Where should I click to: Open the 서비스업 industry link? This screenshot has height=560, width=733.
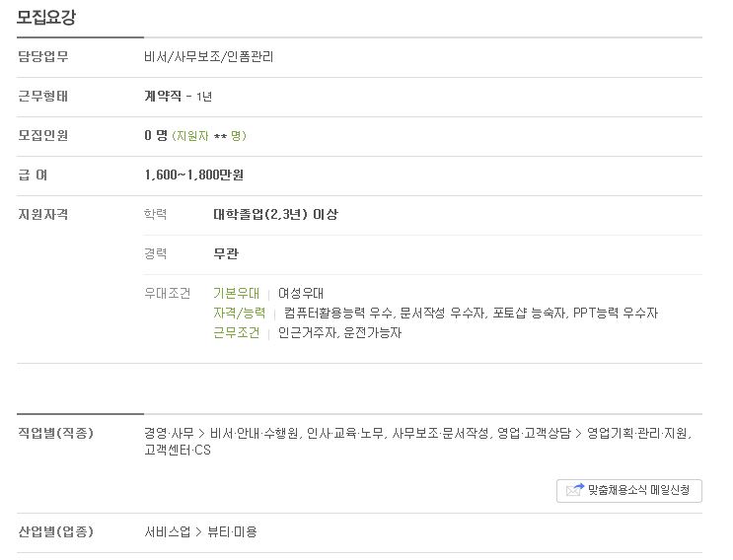(x=168, y=532)
